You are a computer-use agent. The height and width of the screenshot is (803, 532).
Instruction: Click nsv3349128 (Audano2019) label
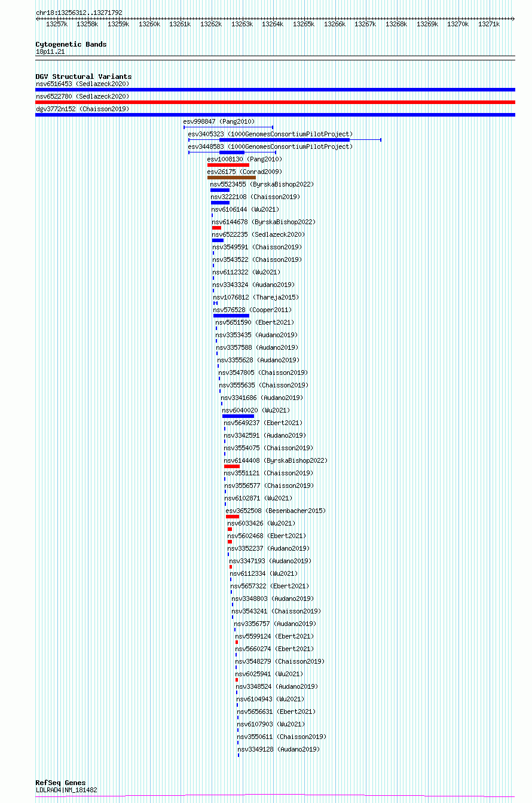pos(279,749)
